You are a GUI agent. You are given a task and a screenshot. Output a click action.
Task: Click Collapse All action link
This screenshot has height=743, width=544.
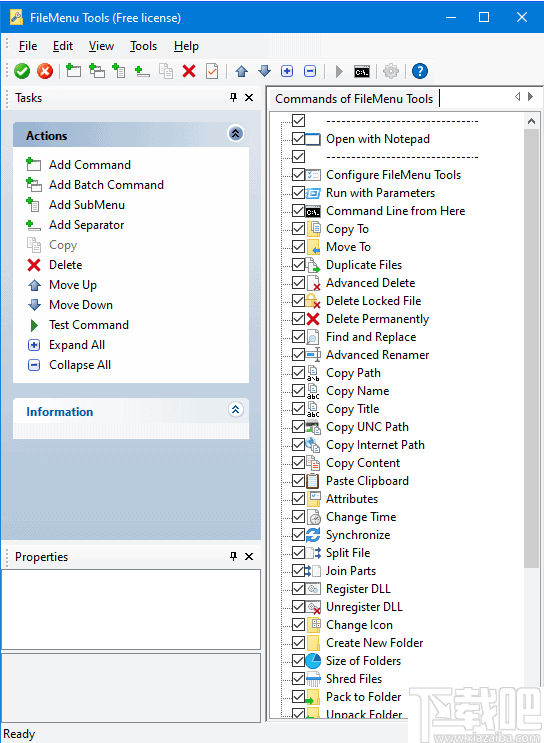pyautogui.click(x=80, y=365)
